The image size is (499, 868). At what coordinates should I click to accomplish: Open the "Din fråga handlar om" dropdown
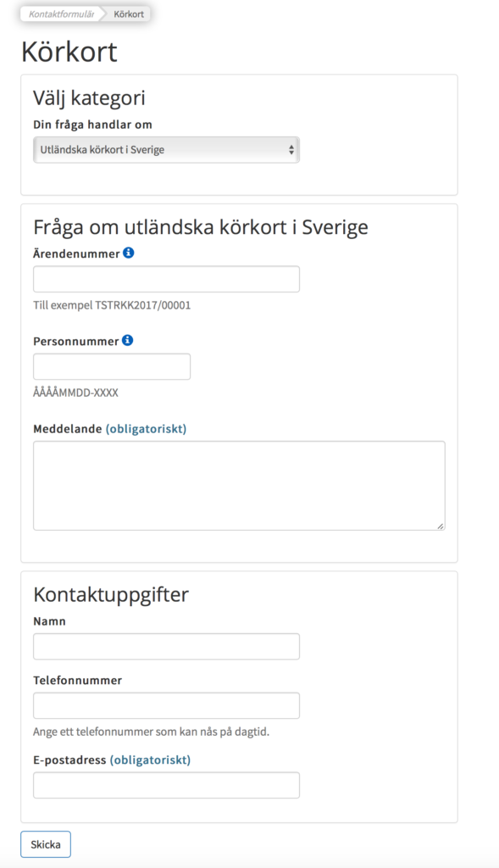coord(166,149)
